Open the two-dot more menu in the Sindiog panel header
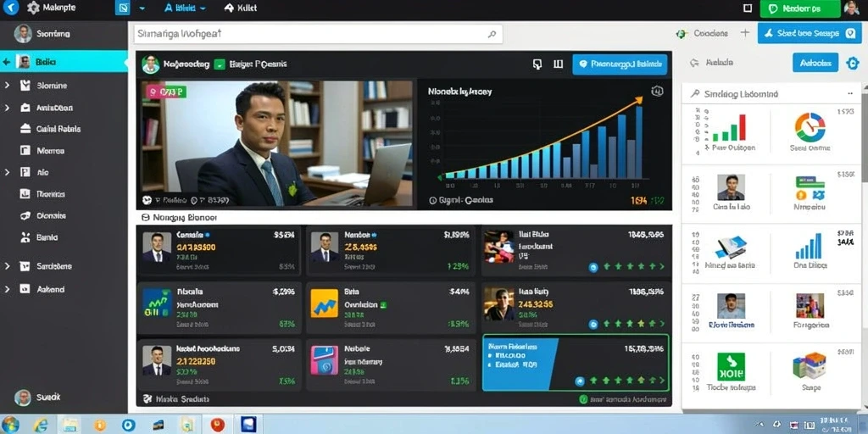 tap(849, 93)
